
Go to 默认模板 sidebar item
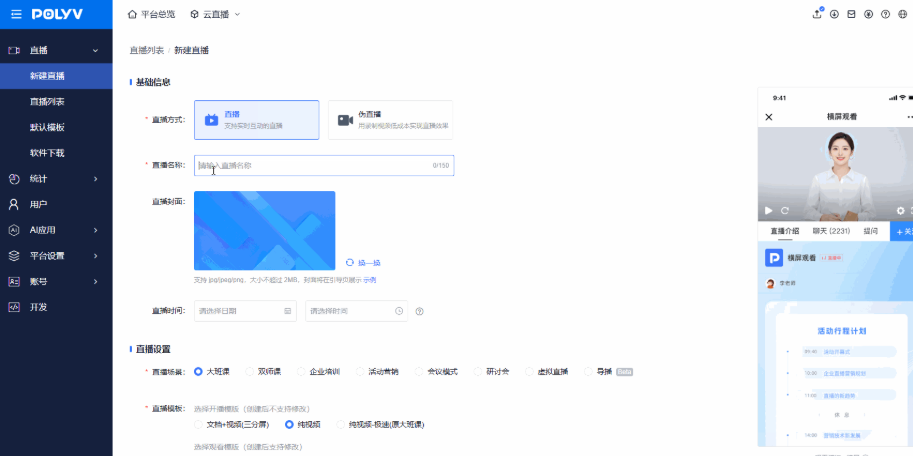tap(47, 127)
